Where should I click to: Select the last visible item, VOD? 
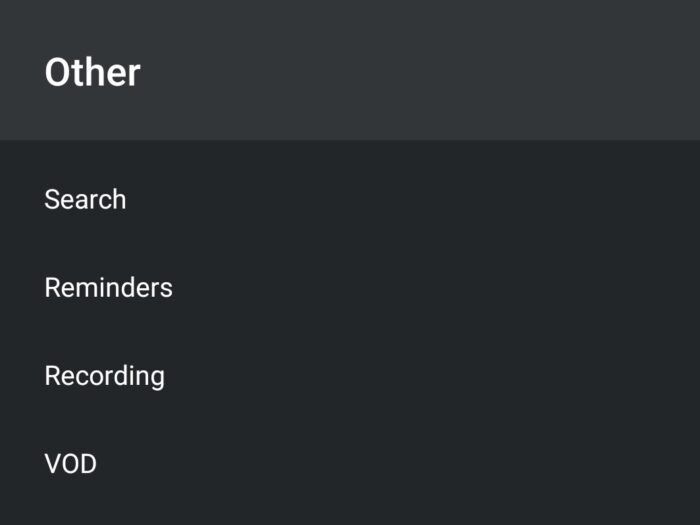tap(70, 464)
